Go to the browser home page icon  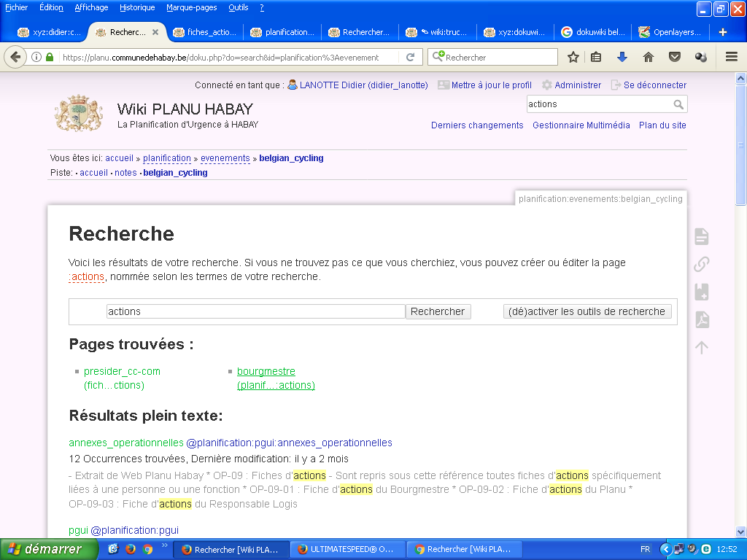(648, 57)
